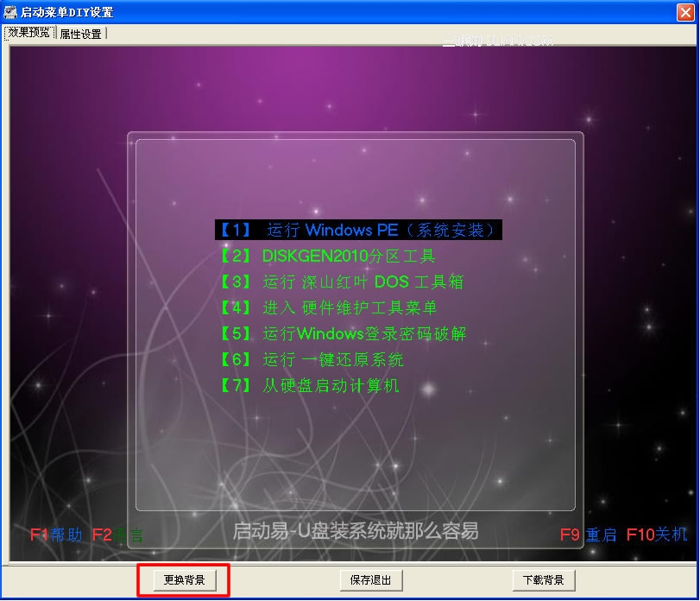The width and height of the screenshot is (700, 601).
Task: Close the 启动菜单DIY设置 window
Action: 685,12
